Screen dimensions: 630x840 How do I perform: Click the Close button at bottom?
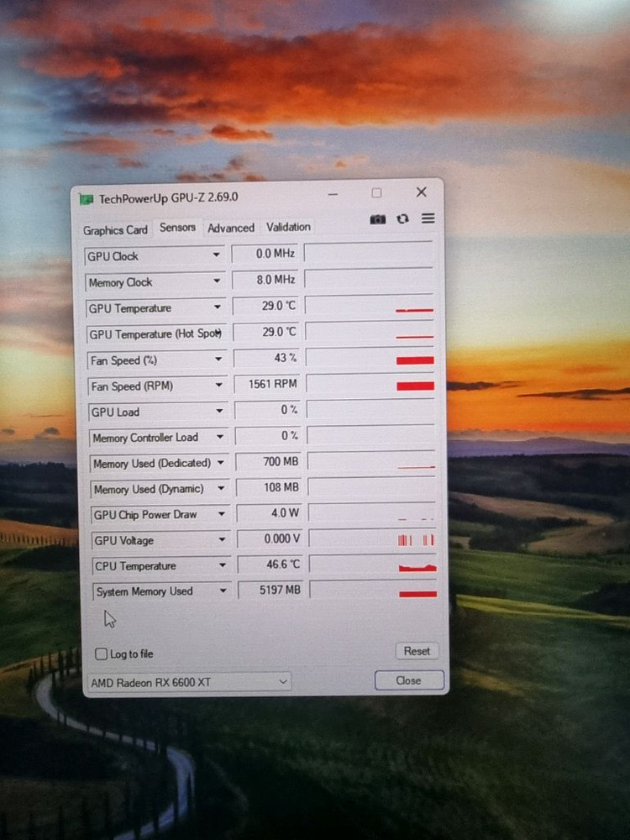(x=408, y=680)
